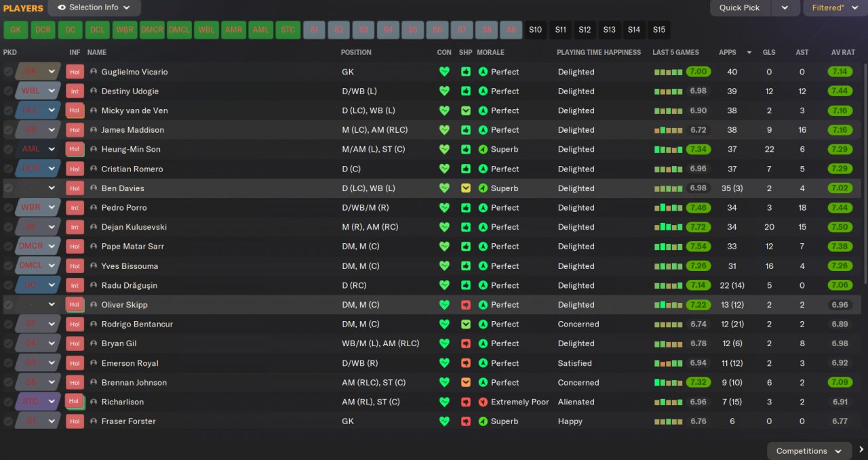Click sharpness icon for Ben Davies
Viewport: 868px width, 460px height.
point(466,188)
